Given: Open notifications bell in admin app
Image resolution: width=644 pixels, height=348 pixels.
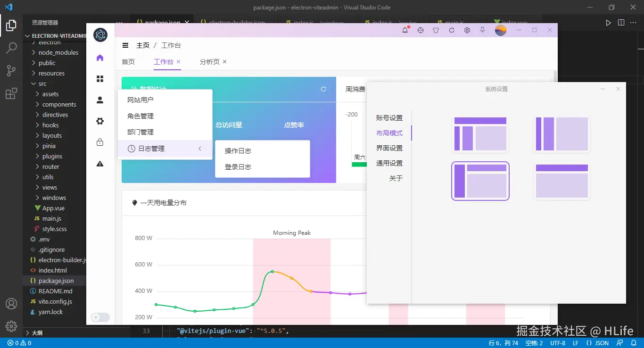Looking at the screenshot, I should [405, 30].
